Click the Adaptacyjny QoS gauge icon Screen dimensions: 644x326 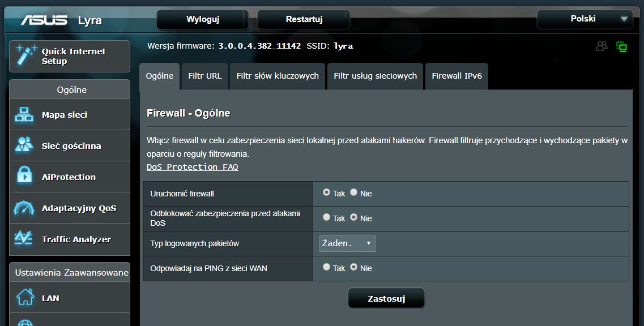tap(24, 208)
